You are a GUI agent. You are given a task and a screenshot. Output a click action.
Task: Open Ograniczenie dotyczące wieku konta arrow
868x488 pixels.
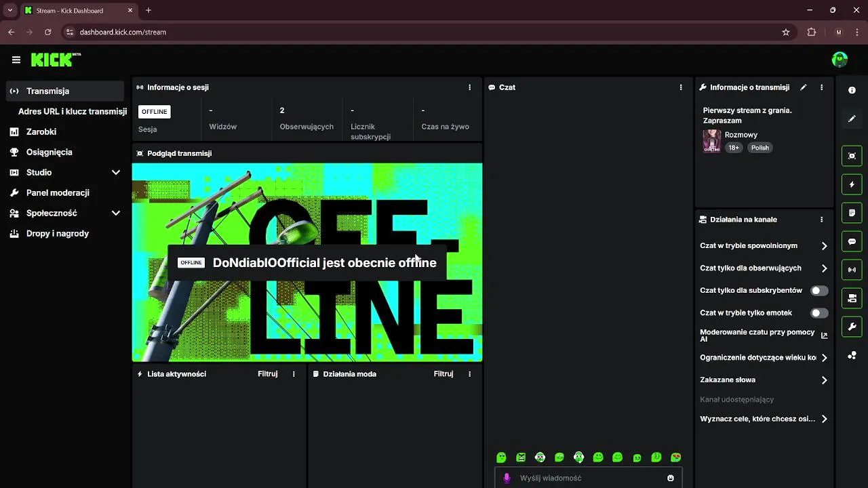tap(824, 358)
